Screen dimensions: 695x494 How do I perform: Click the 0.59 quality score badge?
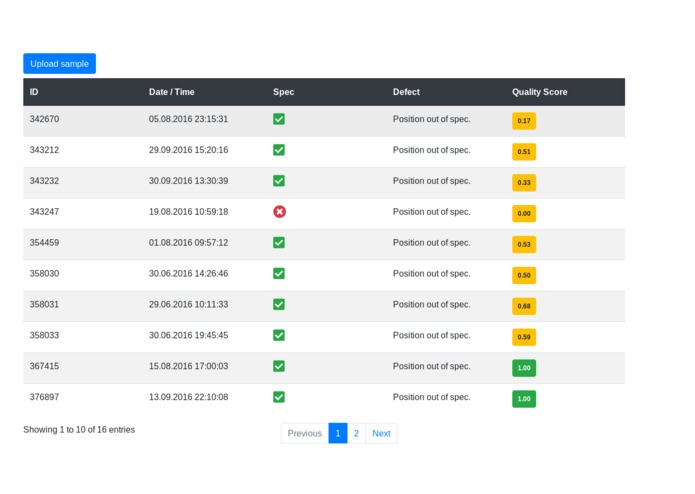click(x=524, y=337)
